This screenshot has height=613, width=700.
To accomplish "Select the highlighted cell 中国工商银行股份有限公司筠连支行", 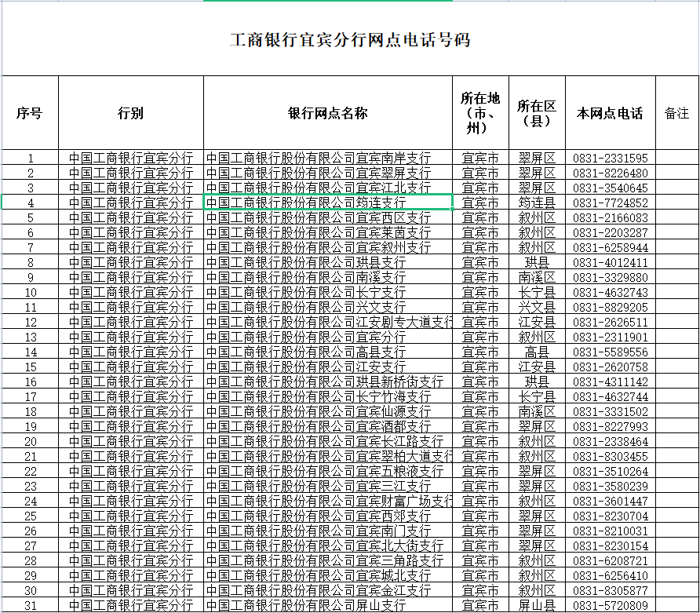I will coord(328,203).
